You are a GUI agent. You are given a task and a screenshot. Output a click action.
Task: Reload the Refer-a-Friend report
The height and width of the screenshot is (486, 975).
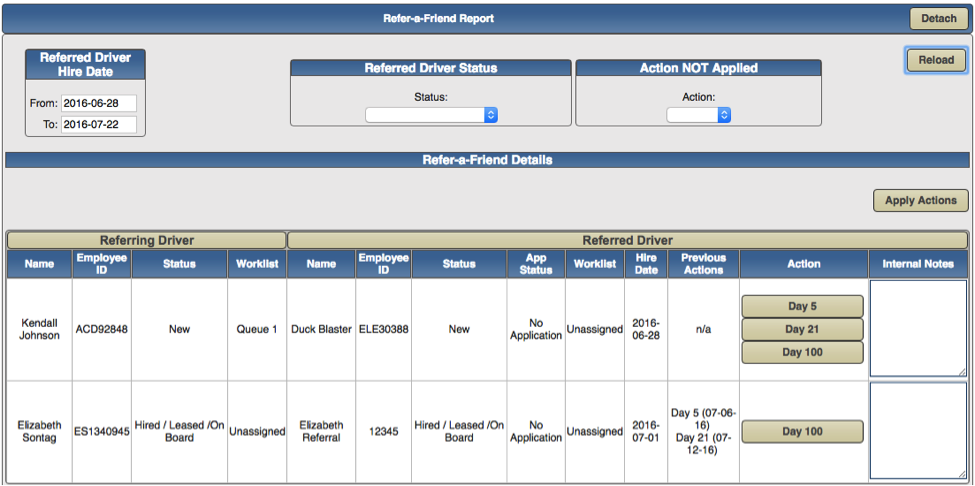pos(936,60)
